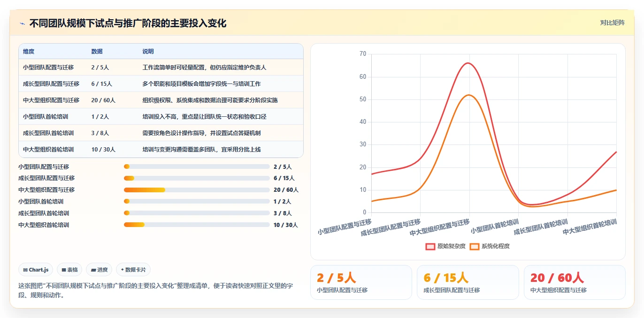Click progress bar for 中大型组织配置与迁移
Screen dimensions: 644x318
(197, 190)
